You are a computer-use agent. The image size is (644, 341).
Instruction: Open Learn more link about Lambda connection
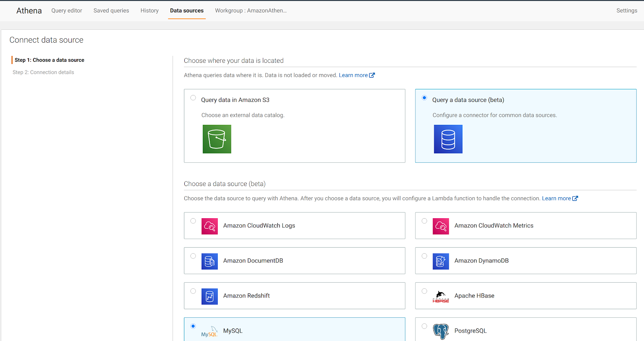coord(556,198)
